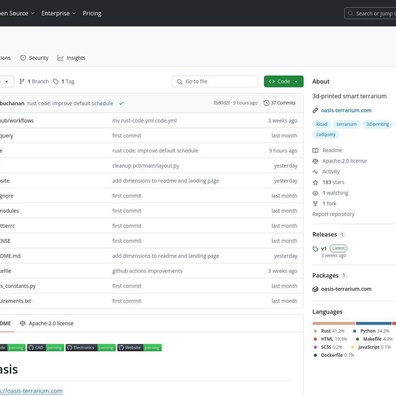Open the oasis-terrarium.com link in README
396x396 pixels.
click(31, 391)
